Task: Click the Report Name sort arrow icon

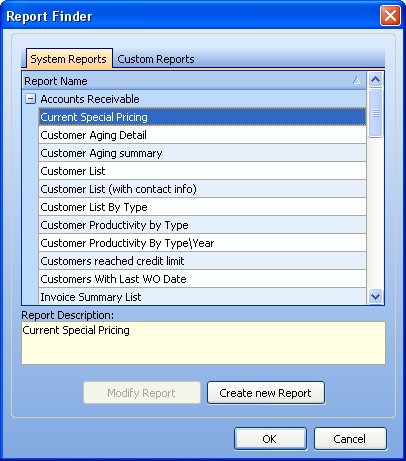Action: coord(356,80)
